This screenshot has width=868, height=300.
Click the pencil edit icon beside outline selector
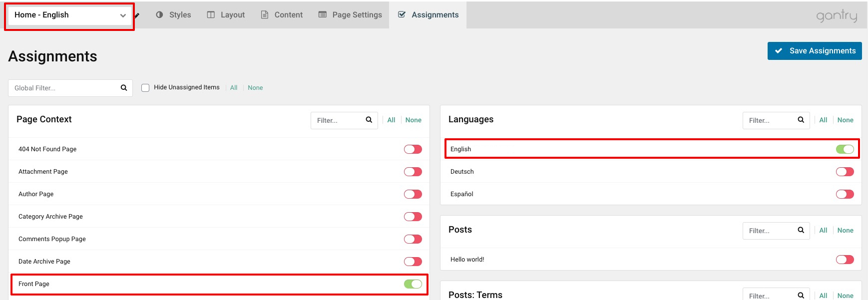pyautogui.click(x=137, y=15)
